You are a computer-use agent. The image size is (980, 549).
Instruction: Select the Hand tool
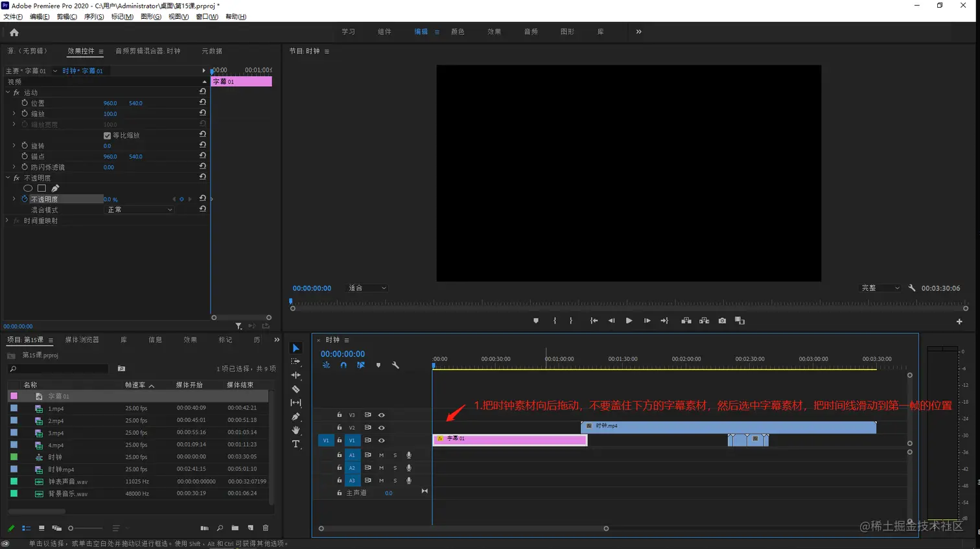296,430
